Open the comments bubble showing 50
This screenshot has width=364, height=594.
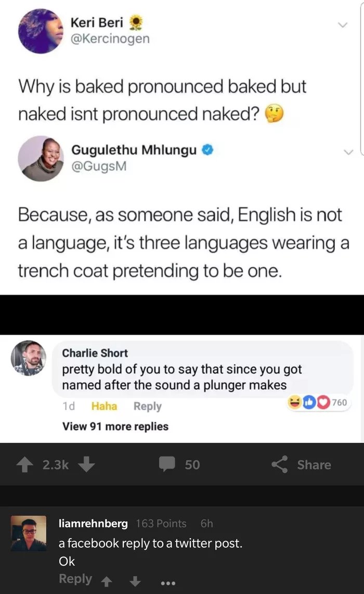[x=167, y=464]
